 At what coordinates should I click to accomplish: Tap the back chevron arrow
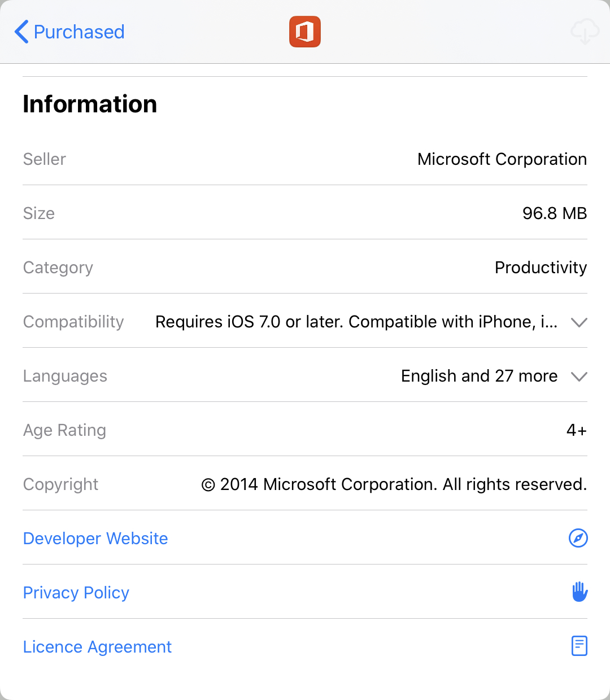click(21, 32)
